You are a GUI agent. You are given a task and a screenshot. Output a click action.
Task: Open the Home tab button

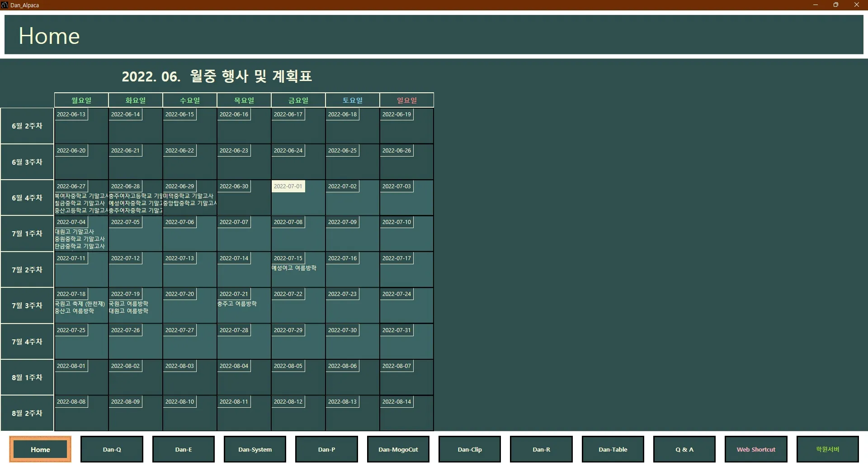(40, 449)
